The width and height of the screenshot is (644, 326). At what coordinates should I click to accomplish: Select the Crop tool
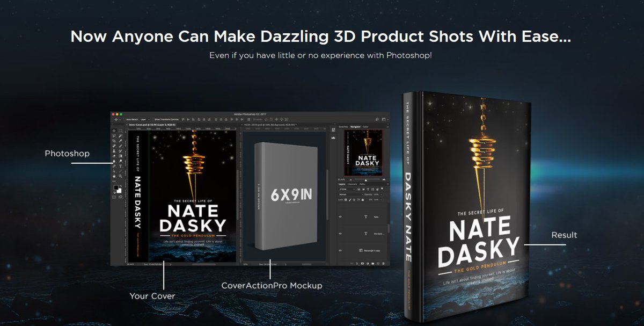[114, 141]
